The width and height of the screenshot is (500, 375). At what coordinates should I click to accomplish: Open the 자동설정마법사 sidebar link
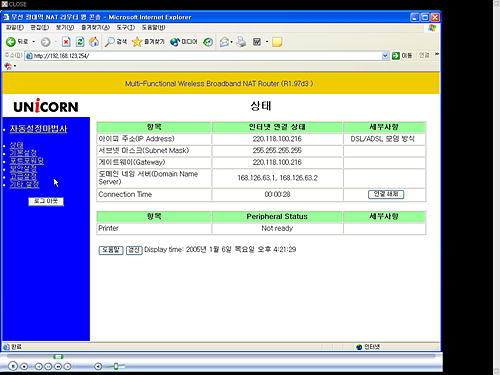click(x=38, y=129)
